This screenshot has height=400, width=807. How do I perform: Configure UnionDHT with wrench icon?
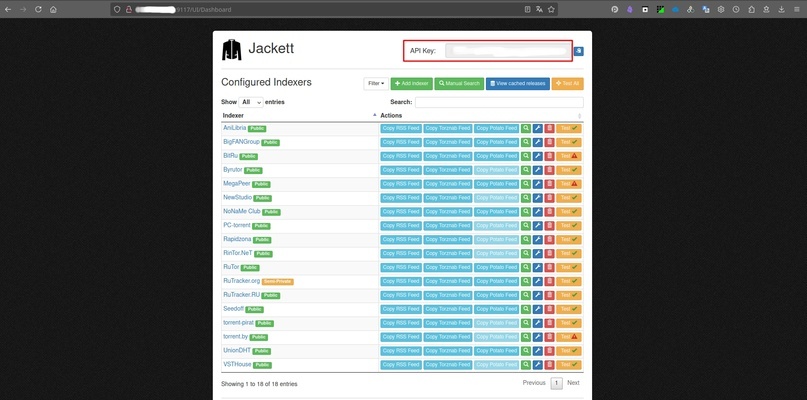pos(537,351)
